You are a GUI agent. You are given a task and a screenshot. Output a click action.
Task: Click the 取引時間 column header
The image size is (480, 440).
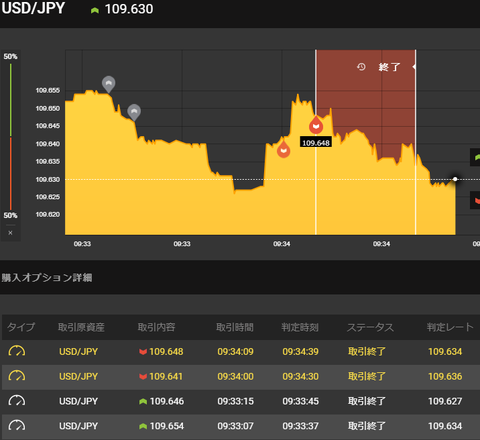pos(235,327)
